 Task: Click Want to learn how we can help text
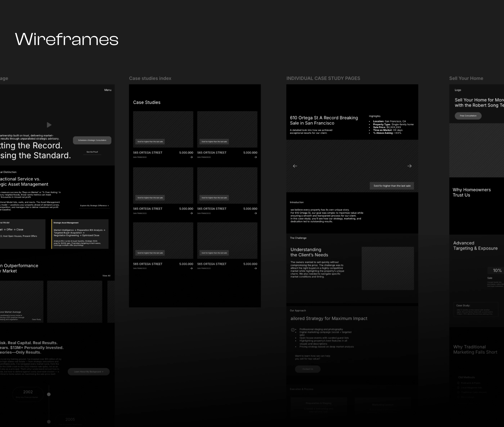click(312, 357)
